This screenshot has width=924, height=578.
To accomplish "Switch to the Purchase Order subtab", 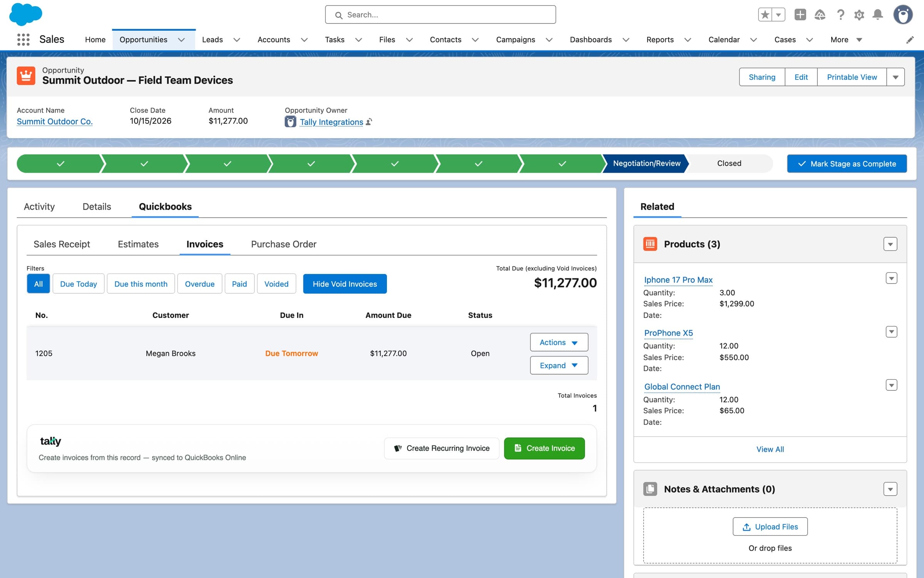I will click(x=284, y=244).
